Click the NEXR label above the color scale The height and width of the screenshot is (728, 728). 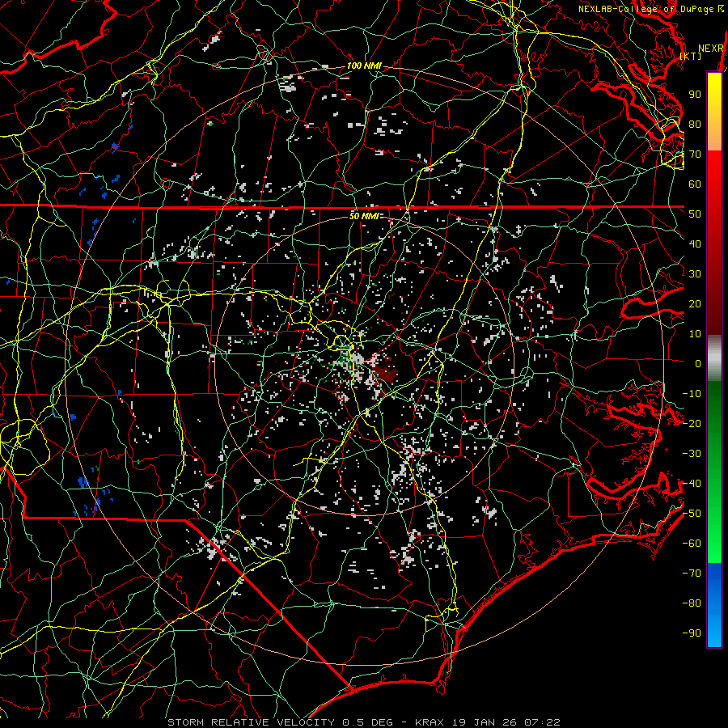click(711, 49)
